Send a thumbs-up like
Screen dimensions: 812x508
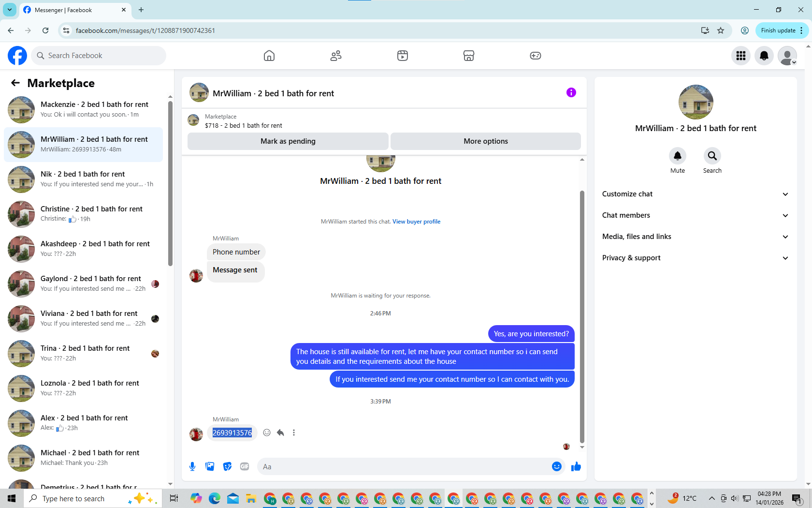click(x=576, y=466)
